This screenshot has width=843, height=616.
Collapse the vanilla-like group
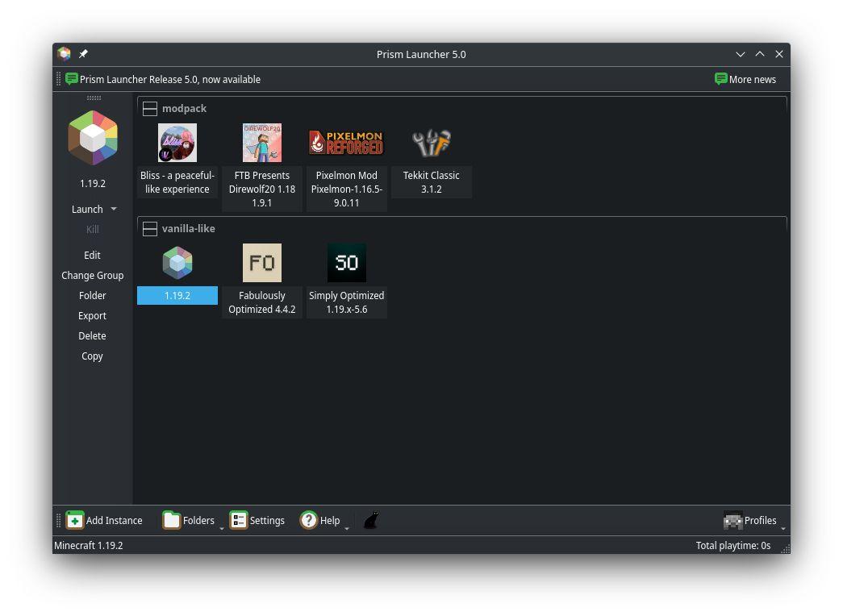(150, 228)
